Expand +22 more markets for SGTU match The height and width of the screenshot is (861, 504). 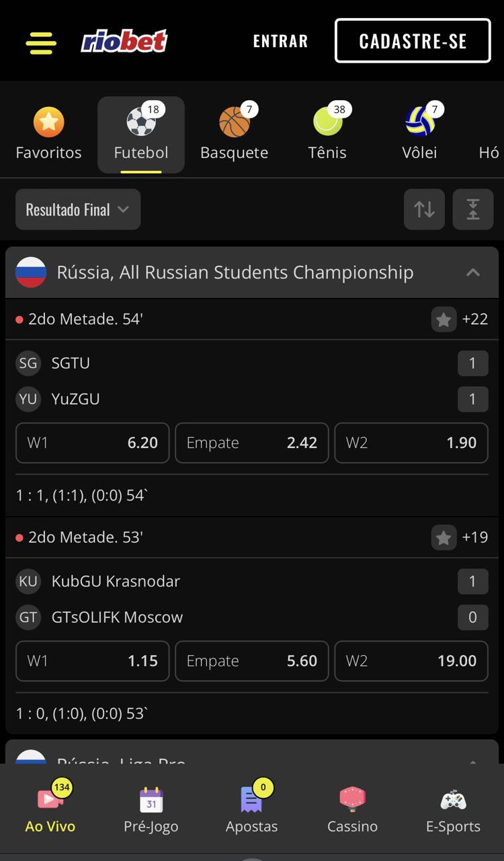[474, 320]
